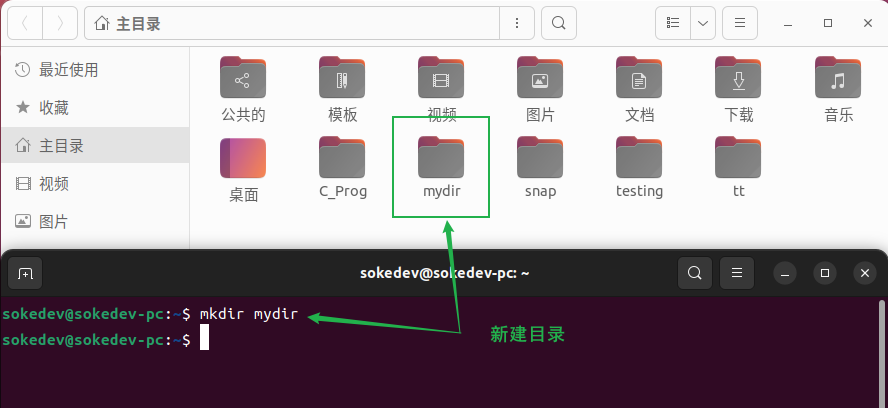
Task: Click the terminal title sokedev@sokedev-pc: ~
Action: point(445,274)
